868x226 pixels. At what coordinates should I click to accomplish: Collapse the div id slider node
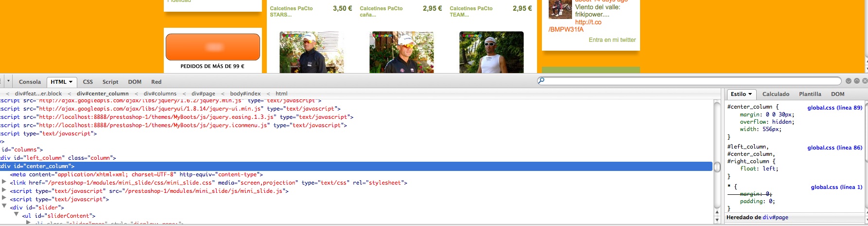4,207
